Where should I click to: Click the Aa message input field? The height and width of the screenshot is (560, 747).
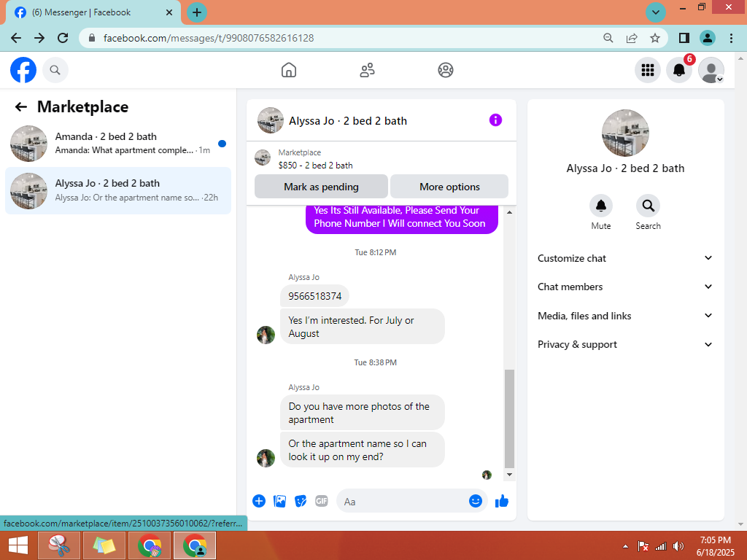click(x=403, y=502)
